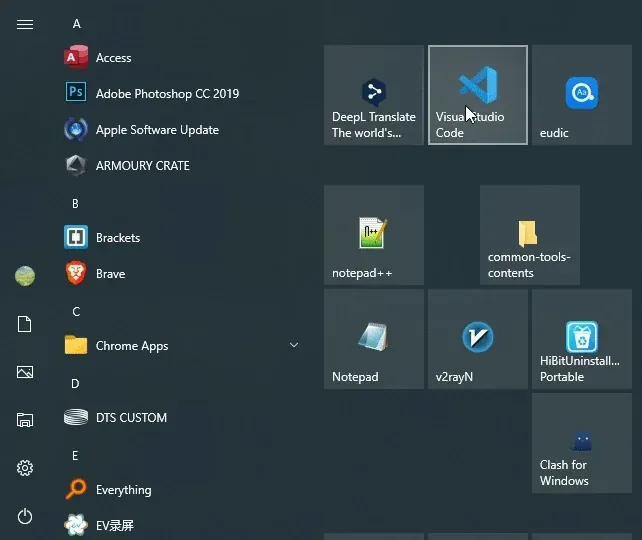642x540 pixels.
Task: Launch Apple Software Update
Action: pos(182,130)
